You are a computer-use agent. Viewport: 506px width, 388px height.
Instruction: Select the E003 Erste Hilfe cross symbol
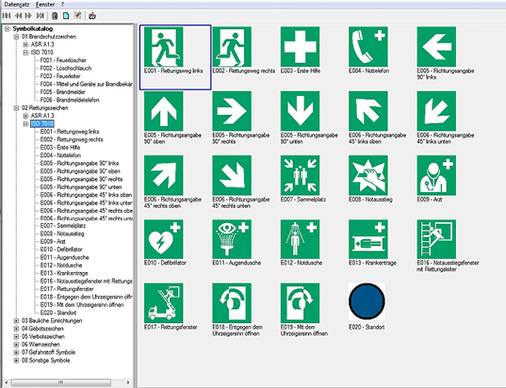(x=300, y=47)
